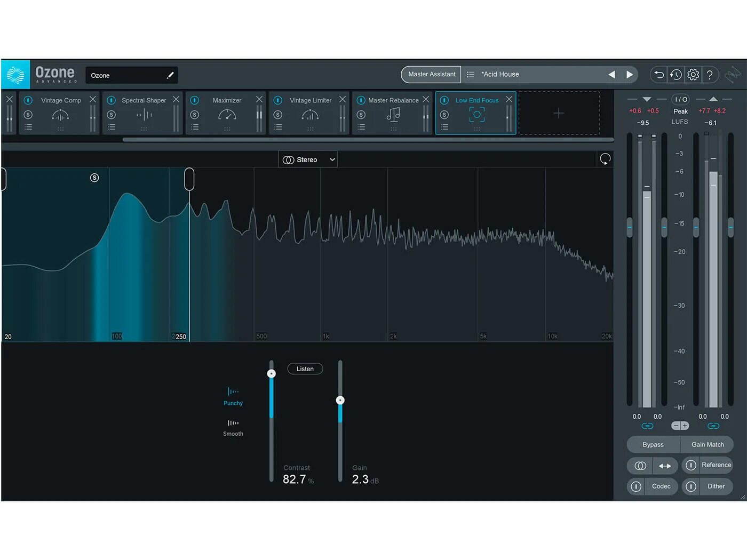The height and width of the screenshot is (560, 747).
Task: Remove the Master Rebalance module
Action: coord(426,99)
